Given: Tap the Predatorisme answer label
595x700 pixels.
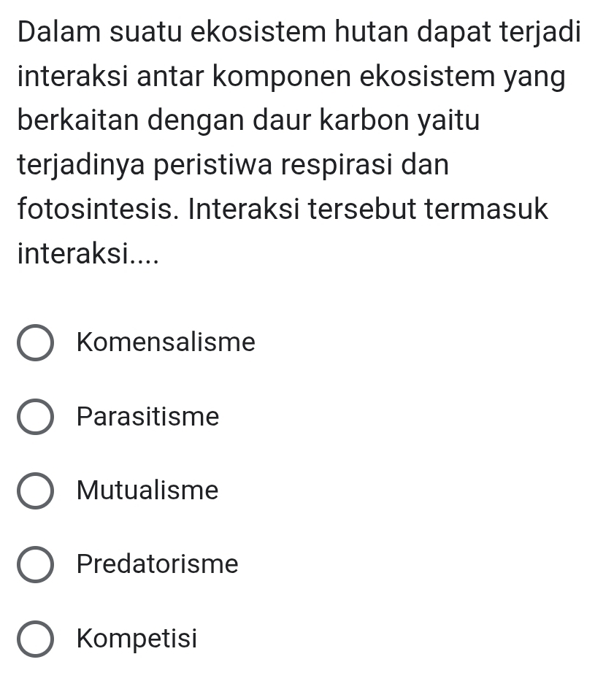Looking at the screenshot, I should pyautogui.click(x=157, y=564).
